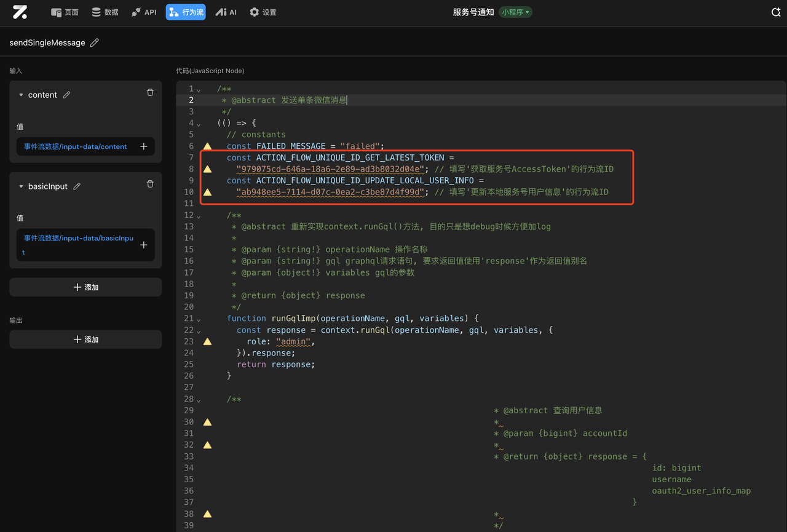Collapse the content input section
The image size is (787, 532).
coord(21,95)
